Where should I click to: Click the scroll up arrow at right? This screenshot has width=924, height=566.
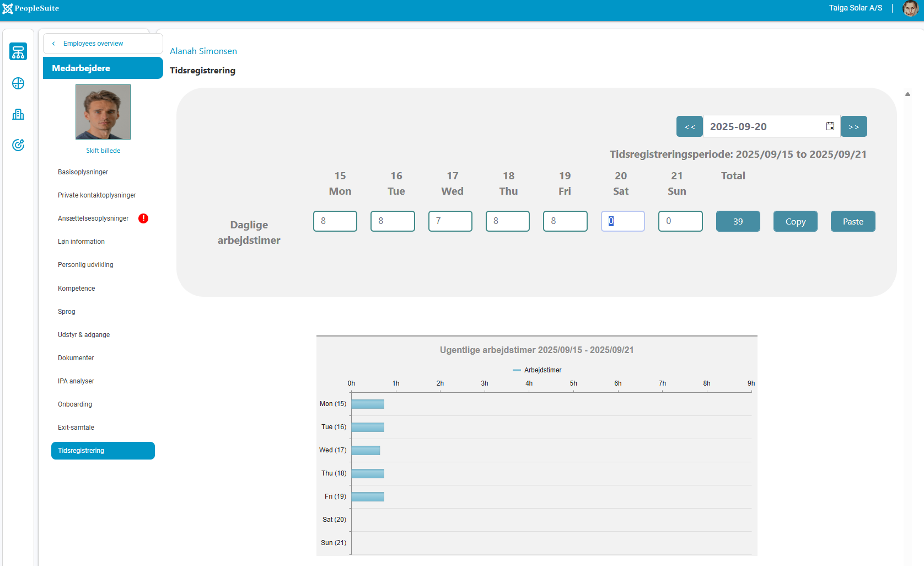(x=907, y=94)
